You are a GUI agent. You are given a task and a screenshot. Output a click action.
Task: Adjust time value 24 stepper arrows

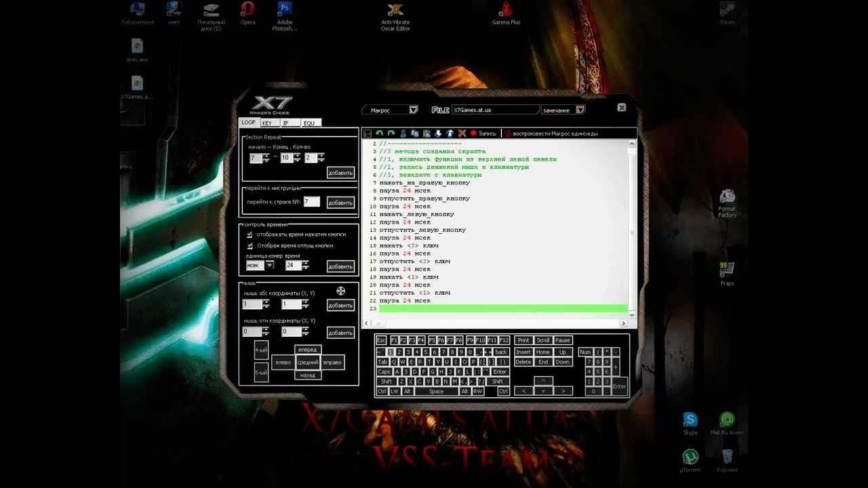pyautogui.click(x=306, y=265)
